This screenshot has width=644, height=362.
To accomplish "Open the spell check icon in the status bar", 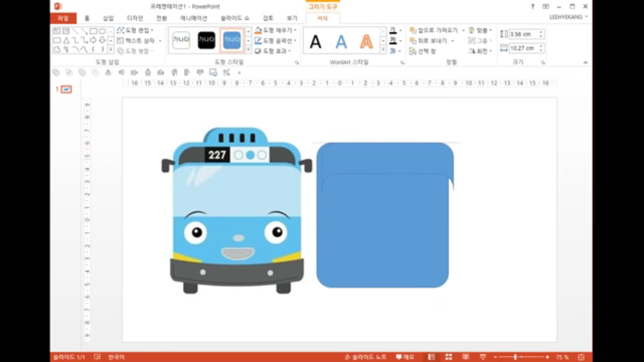I will (x=97, y=357).
